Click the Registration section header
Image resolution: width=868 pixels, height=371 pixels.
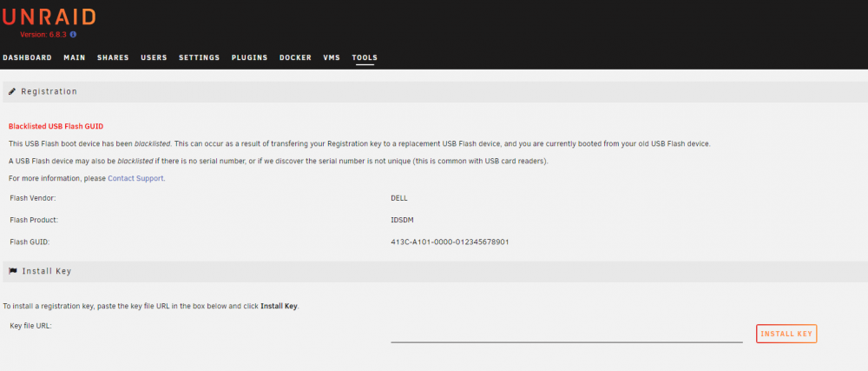tap(435, 91)
